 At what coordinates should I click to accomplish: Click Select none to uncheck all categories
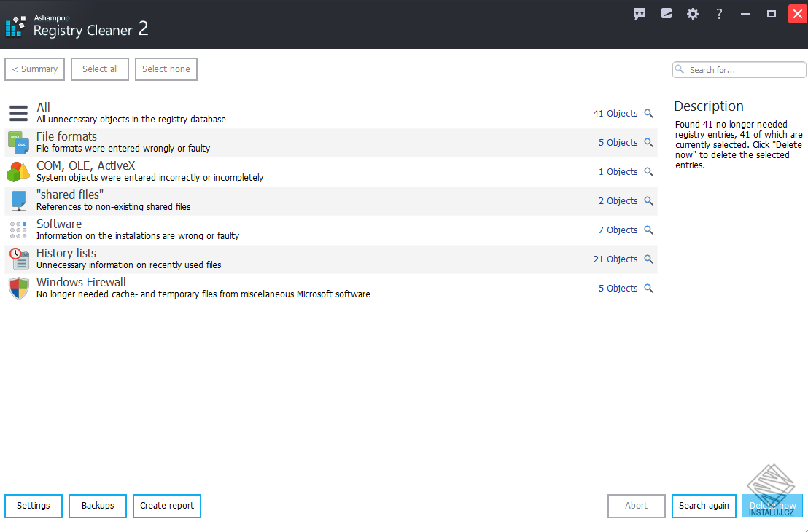(166, 69)
